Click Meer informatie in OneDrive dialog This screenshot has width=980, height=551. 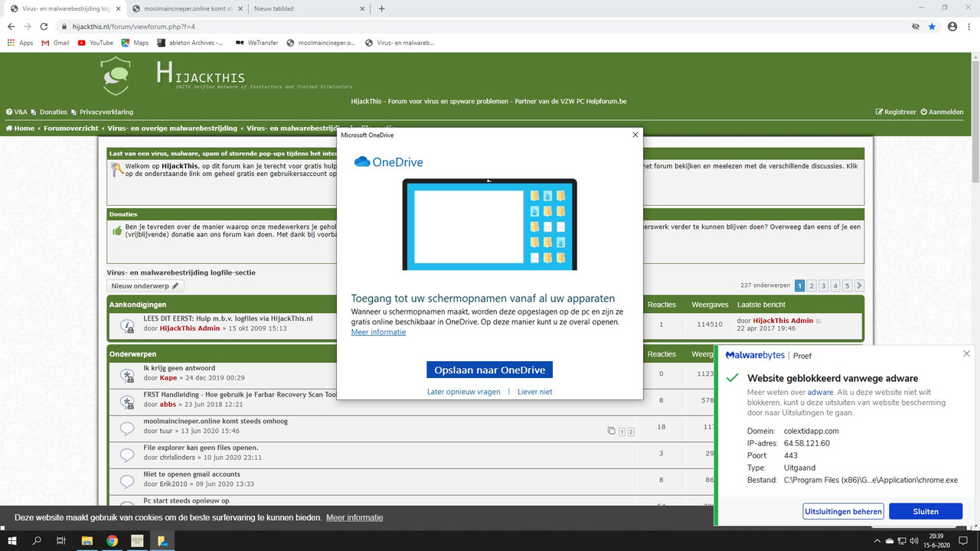(x=378, y=332)
